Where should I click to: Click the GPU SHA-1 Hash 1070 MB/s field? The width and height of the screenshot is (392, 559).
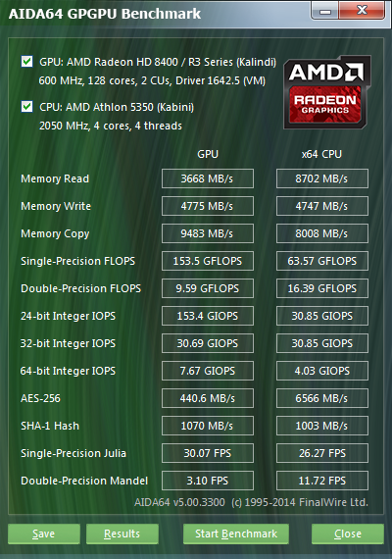208,426
